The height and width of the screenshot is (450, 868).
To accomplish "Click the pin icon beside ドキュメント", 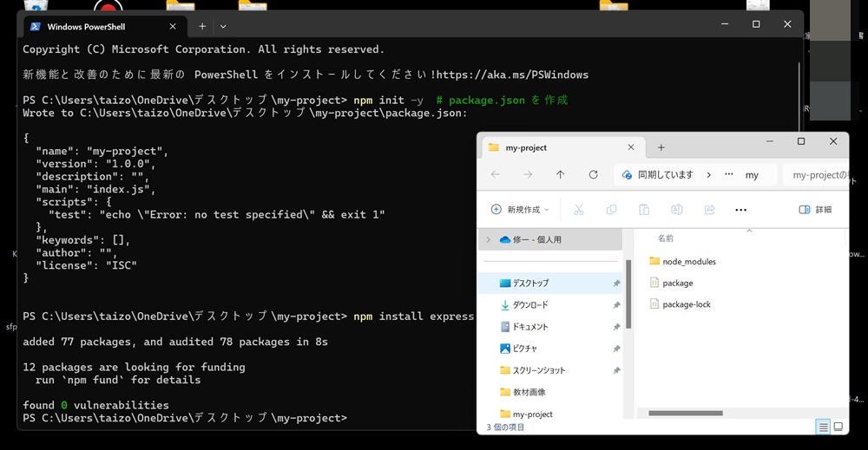I will click(x=616, y=327).
